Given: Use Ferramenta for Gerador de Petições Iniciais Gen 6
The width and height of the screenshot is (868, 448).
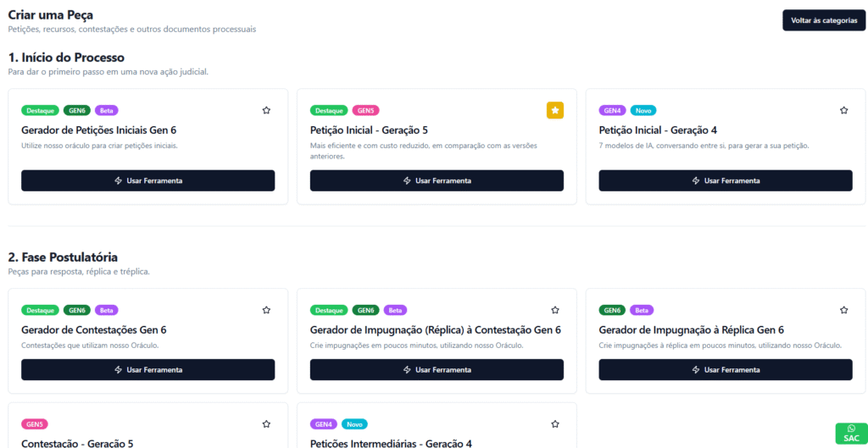Looking at the screenshot, I should pyautogui.click(x=147, y=181).
